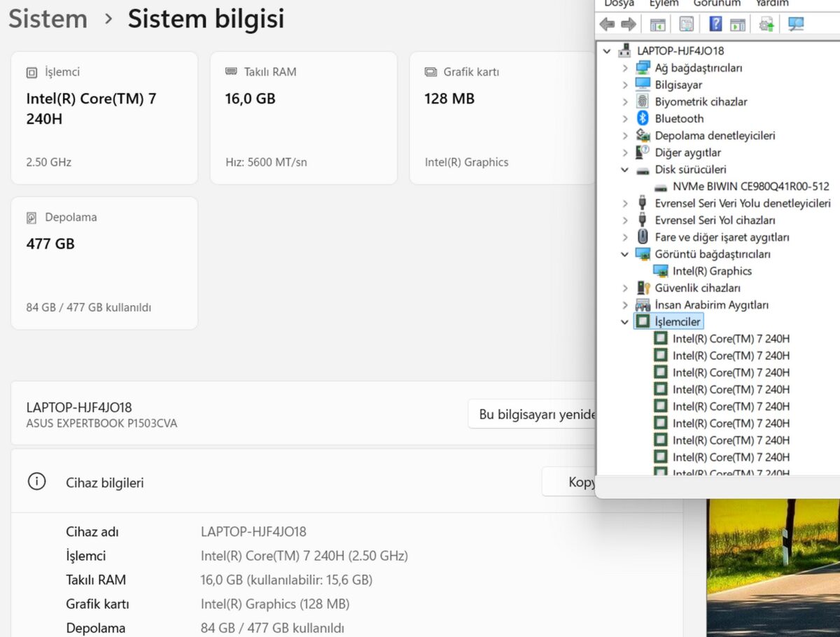840x637 pixels.
Task: Click the mouse icon beside Fare ve diğer işaret aygıtları
Action: (643, 237)
